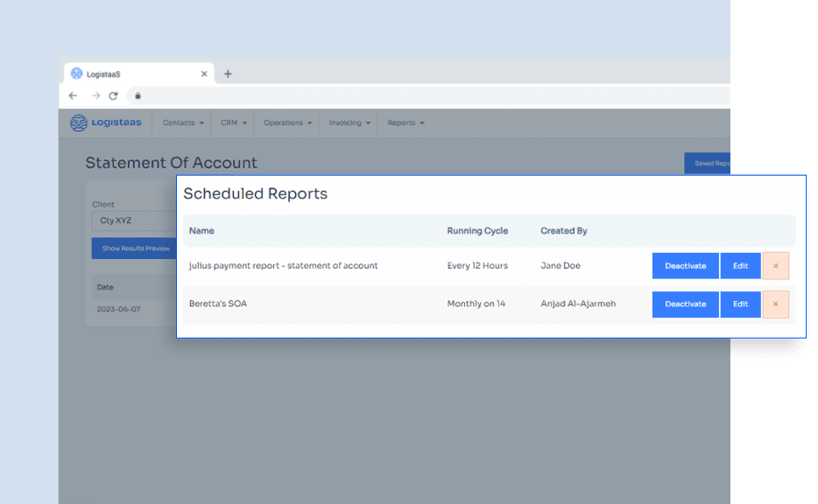Click the 'Monthly on 14' cell

tap(476, 304)
